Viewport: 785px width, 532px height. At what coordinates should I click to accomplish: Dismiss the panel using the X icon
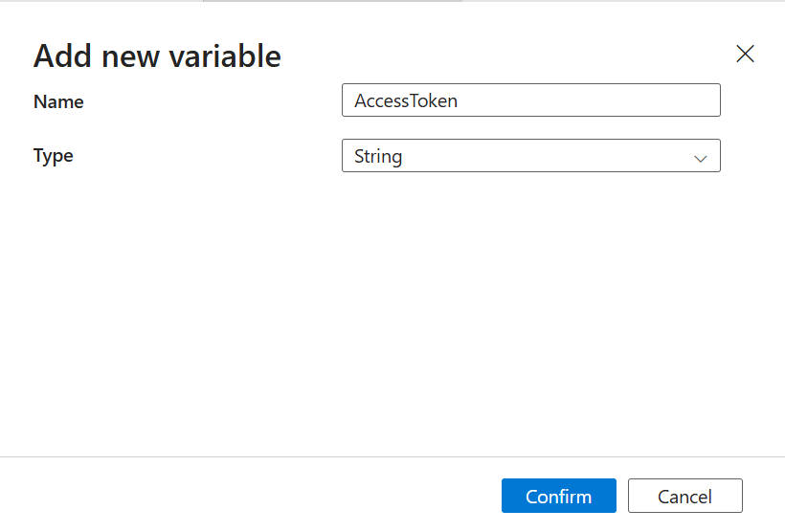pos(745,54)
